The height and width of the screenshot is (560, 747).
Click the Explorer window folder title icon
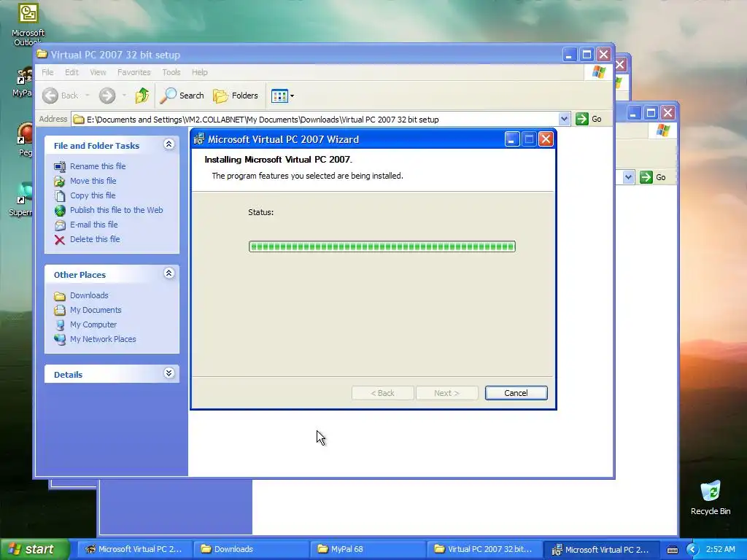42,54
